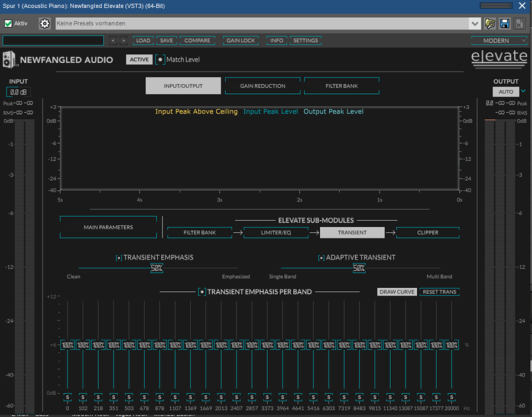Viewport: 532px width, 417px height.
Task: Solo the 218 Hz band
Action: tap(98, 398)
